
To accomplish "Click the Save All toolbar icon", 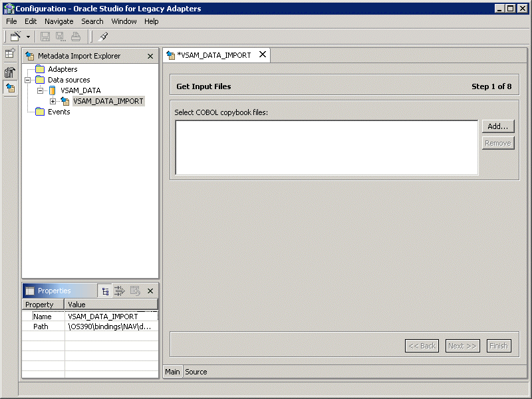I will (x=61, y=37).
